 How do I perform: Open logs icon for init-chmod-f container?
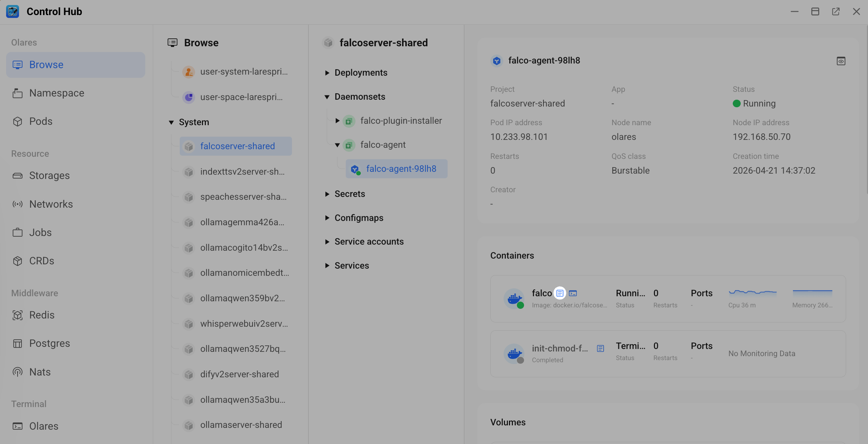tap(600, 348)
